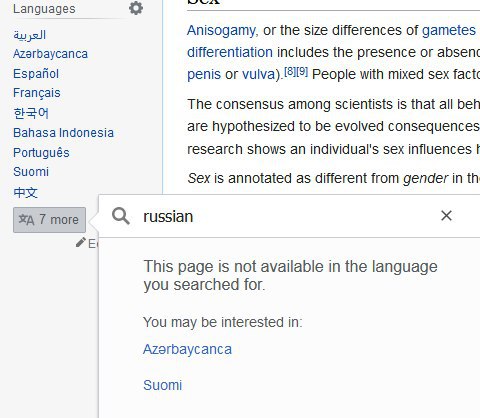Open the Chinese 中文 language link

[26, 192]
